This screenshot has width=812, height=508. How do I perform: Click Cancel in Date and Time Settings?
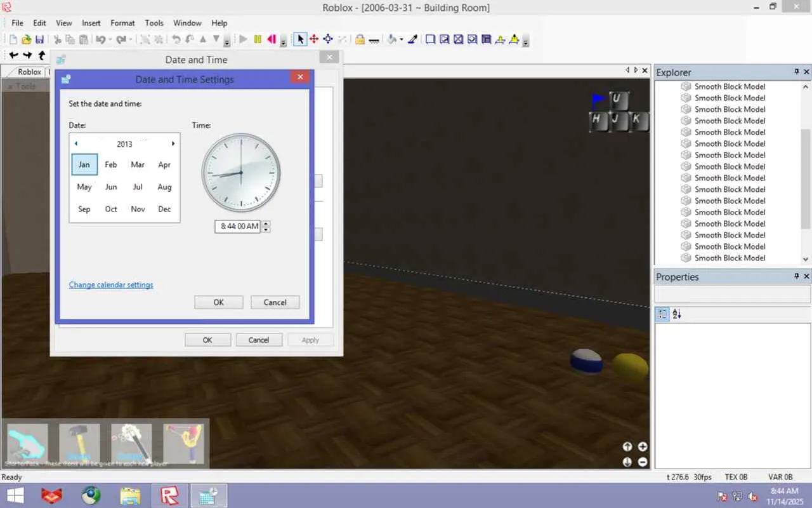[275, 302]
